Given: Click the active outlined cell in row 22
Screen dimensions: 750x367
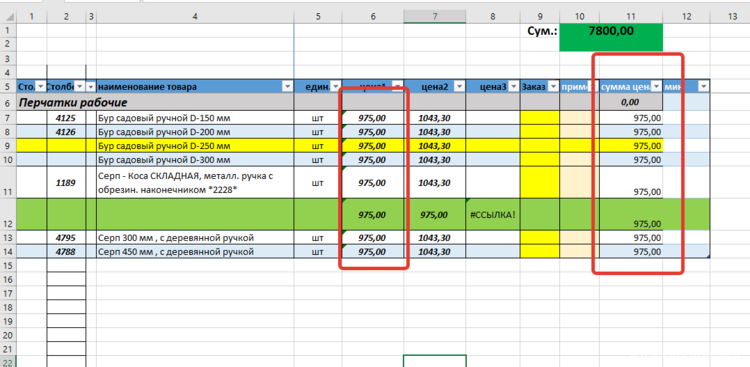Looking at the screenshot, I should (435, 361).
